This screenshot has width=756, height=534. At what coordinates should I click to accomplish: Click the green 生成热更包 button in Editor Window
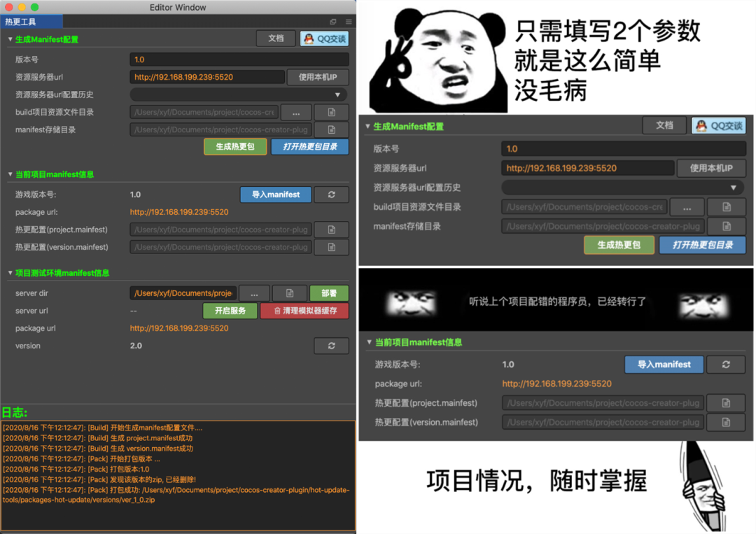click(235, 146)
